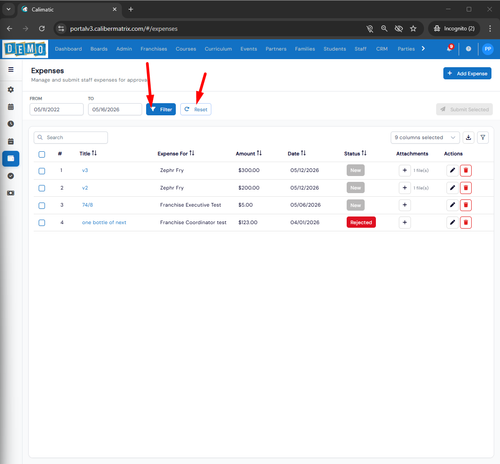Image resolution: width=500 pixels, height=464 pixels.
Task: Click the FROM date field
Action: [57, 109]
